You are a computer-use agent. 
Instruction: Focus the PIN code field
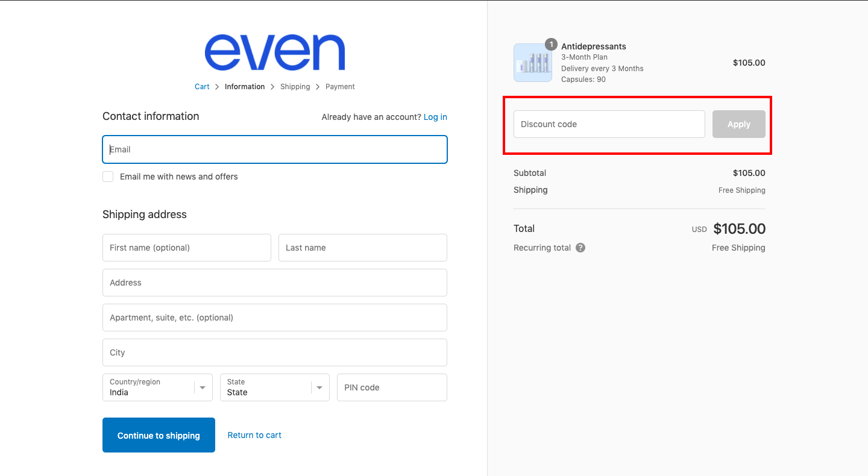392,387
